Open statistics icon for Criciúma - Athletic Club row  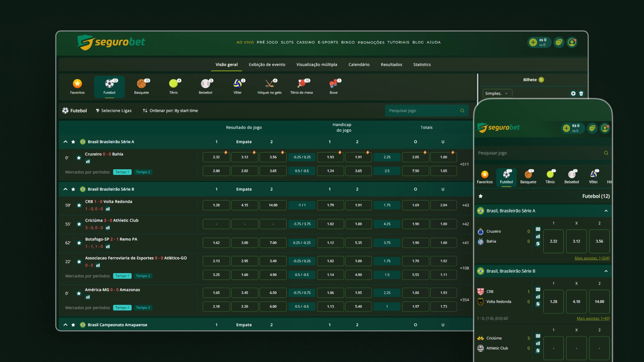[x=108, y=228]
